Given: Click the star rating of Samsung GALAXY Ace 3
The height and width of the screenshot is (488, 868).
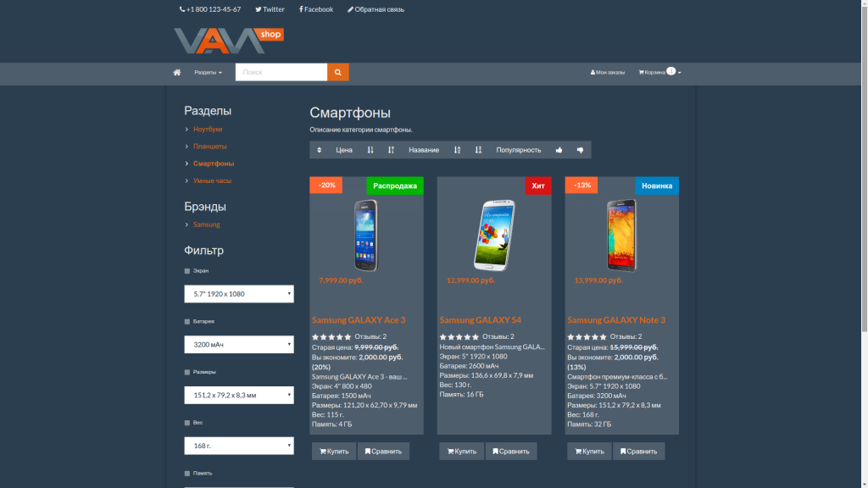Looking at the screenshot, I should (331, 337).
